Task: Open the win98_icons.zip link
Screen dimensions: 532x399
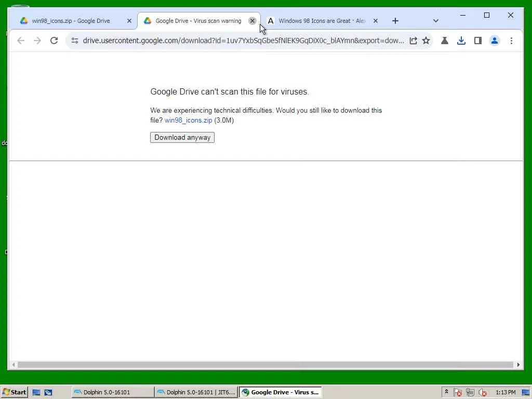Action: pyautogui.click(x=188, y=121)
